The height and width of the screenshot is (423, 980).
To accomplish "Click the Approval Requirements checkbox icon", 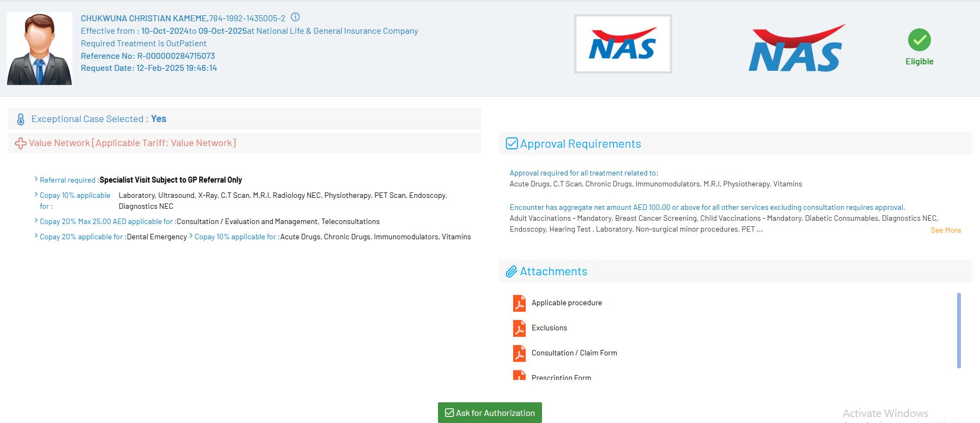I will 512,143.
